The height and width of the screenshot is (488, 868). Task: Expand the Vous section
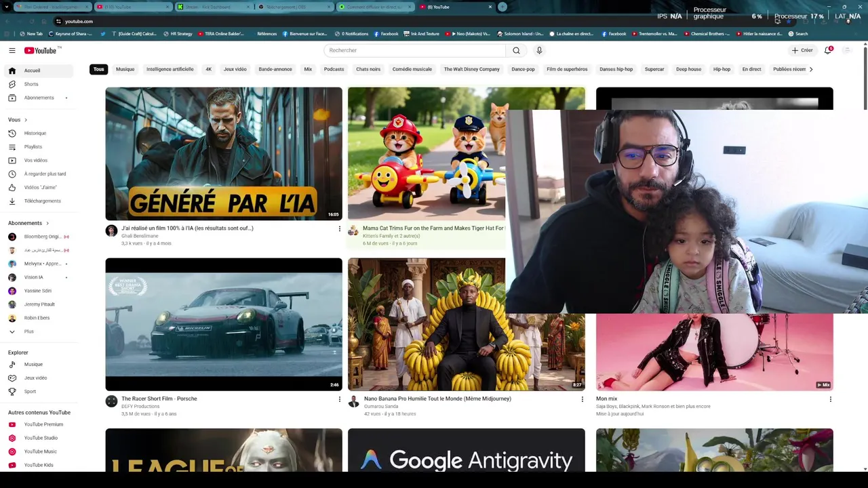click(x=18, y=119)
